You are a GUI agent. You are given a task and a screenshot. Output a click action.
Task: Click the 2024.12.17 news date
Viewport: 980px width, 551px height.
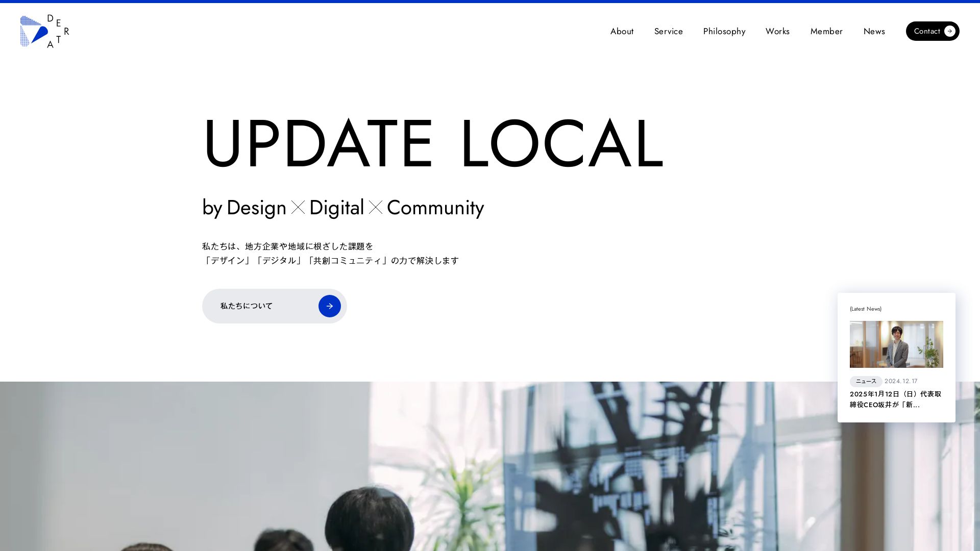tap(901, 381)
